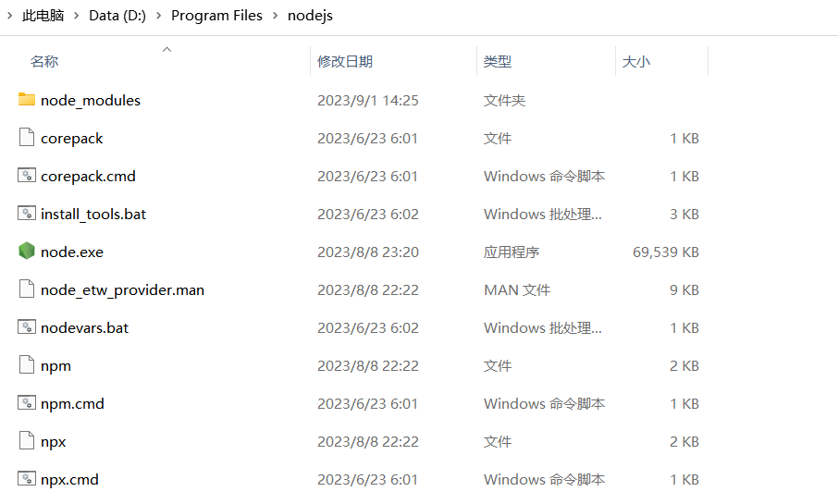This screenshot has height=504, width=838.
Task: Select the npx file name
Action: pos(53,442)
